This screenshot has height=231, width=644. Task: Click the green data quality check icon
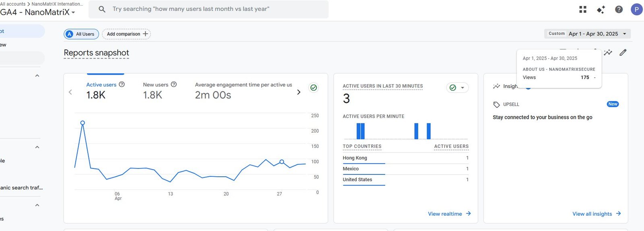point(314,88)
